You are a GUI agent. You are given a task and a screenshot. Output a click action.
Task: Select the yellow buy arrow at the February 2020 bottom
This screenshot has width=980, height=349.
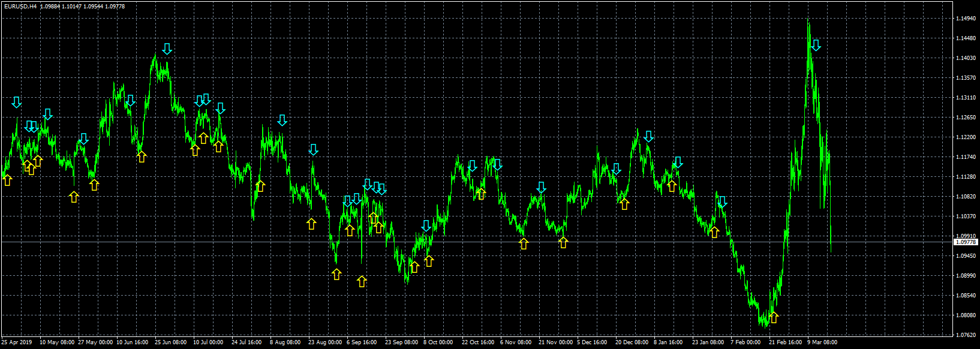[x=774, y=317]
